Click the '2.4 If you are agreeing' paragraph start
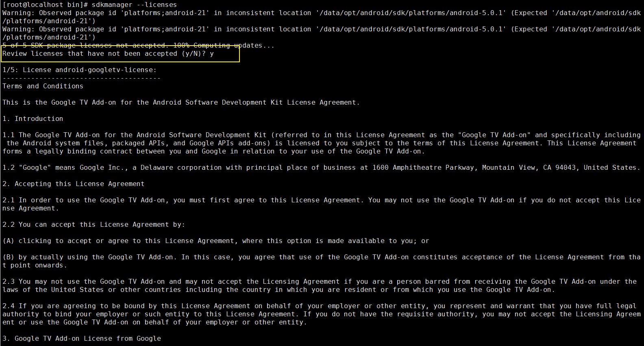 (x=49, y=306)
